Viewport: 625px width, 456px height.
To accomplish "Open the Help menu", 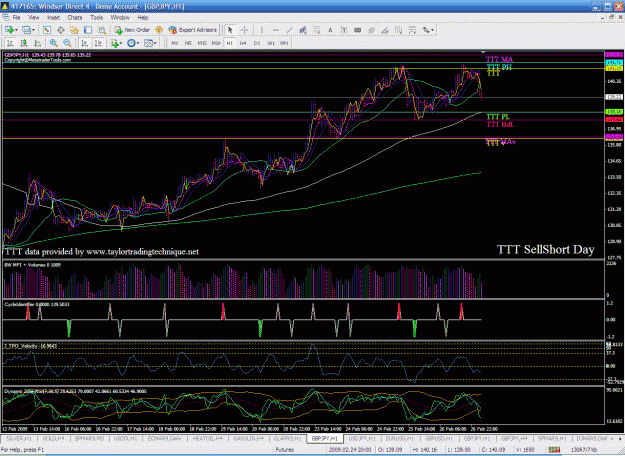I will tap(143, 18).
